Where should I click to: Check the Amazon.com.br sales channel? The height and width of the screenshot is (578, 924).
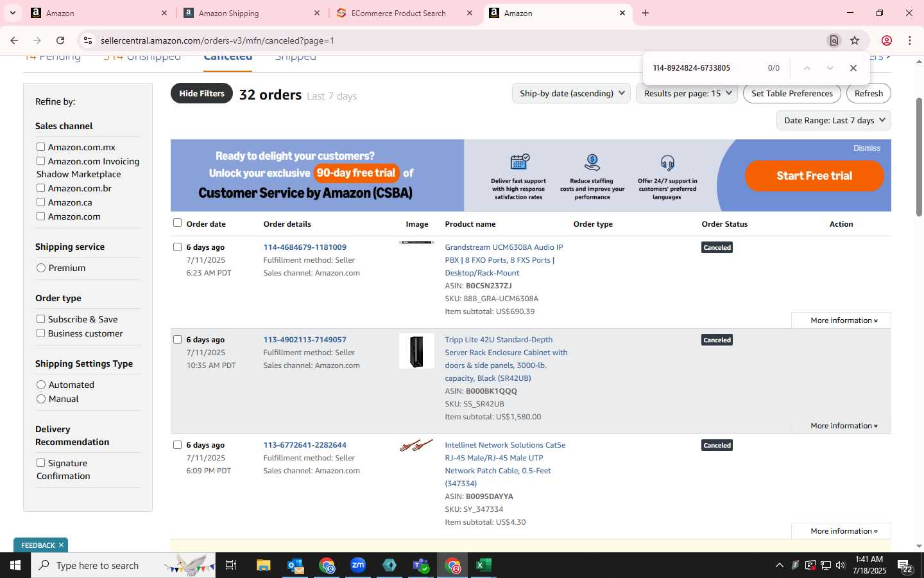pos(40,188)
